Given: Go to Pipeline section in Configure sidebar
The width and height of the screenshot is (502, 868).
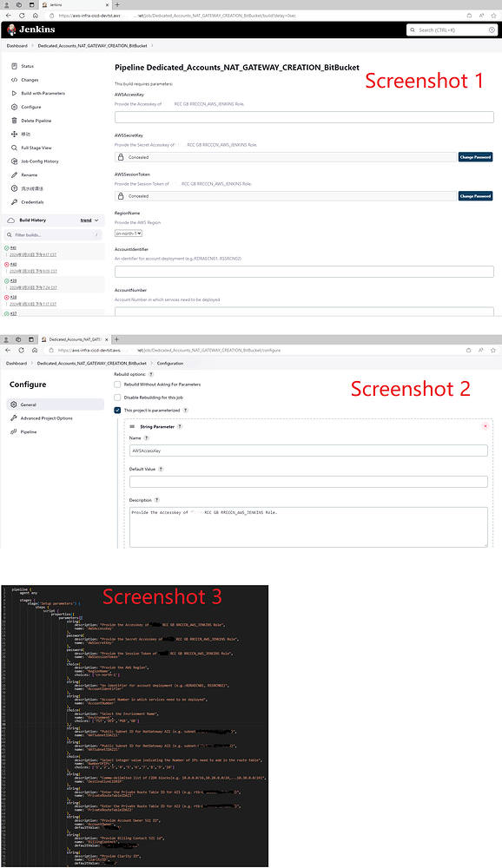Looking at the screenshot, I should 55,431.
